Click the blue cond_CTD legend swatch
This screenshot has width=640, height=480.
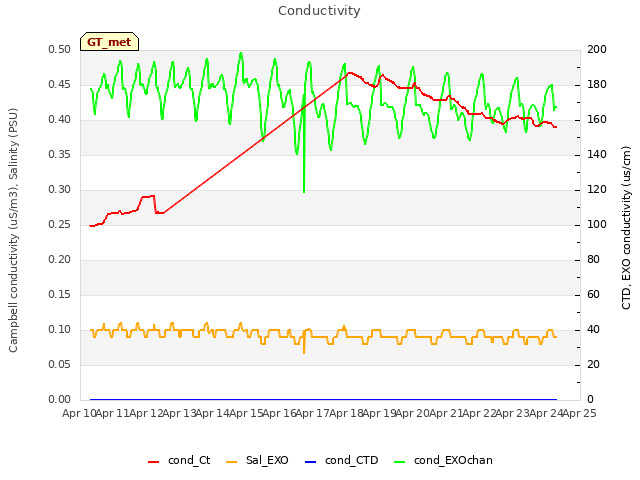311,462
